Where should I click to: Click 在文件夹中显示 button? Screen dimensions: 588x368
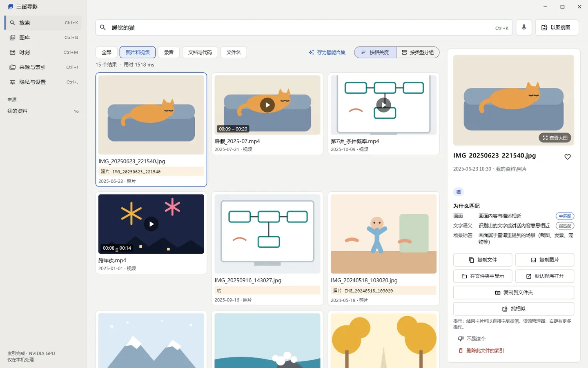click(483, 276)
